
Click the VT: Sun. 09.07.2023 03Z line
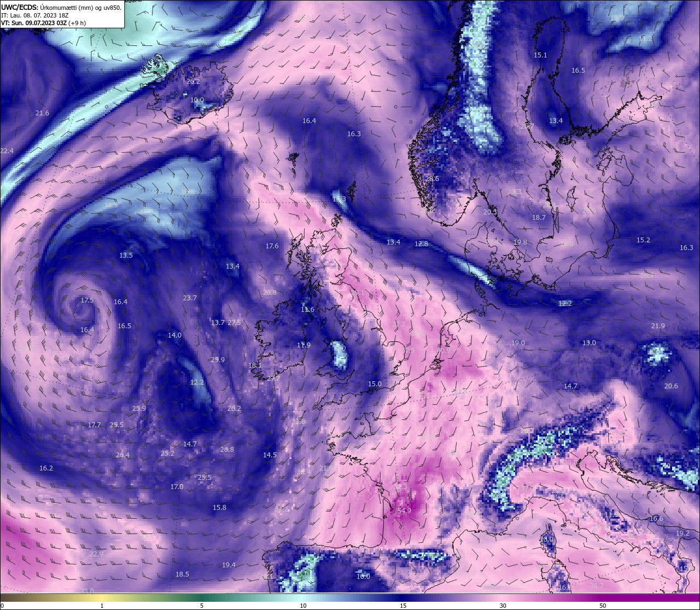[x=43, y=23]
